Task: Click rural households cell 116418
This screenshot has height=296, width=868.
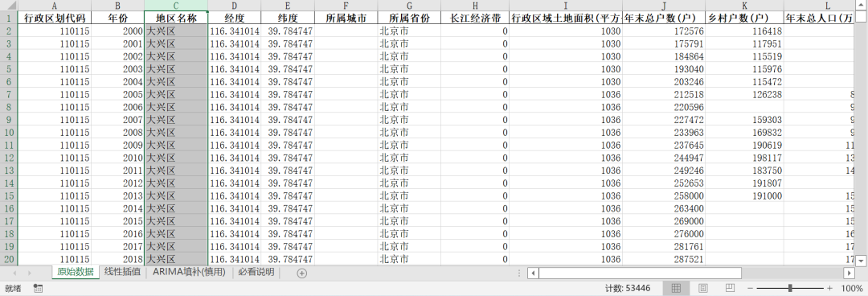Action: click(744, 31)
